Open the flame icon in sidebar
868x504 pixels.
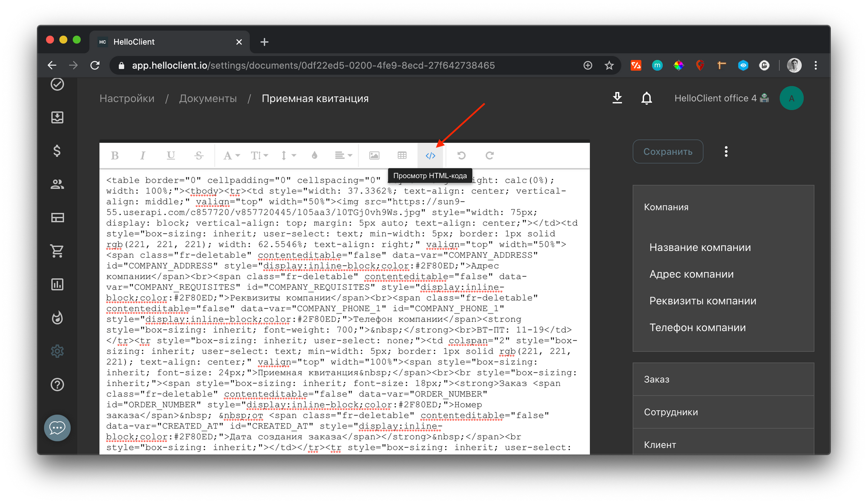[57, 317]
